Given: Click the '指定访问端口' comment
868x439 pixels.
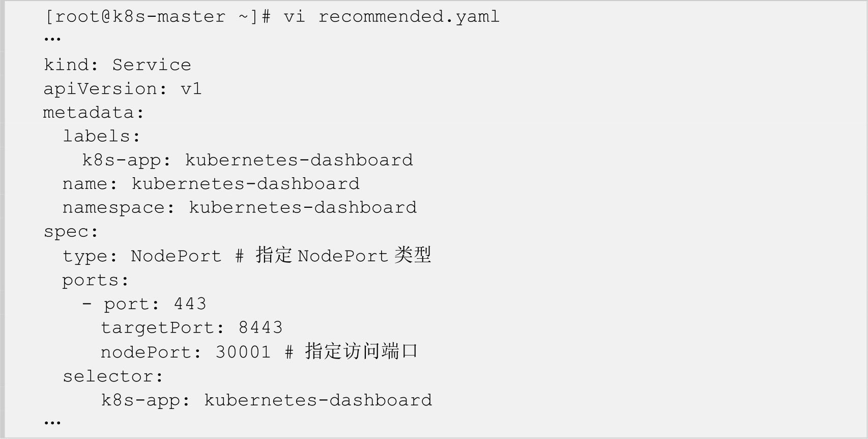Looking at the screenshot, I should [x=361, y=351].
